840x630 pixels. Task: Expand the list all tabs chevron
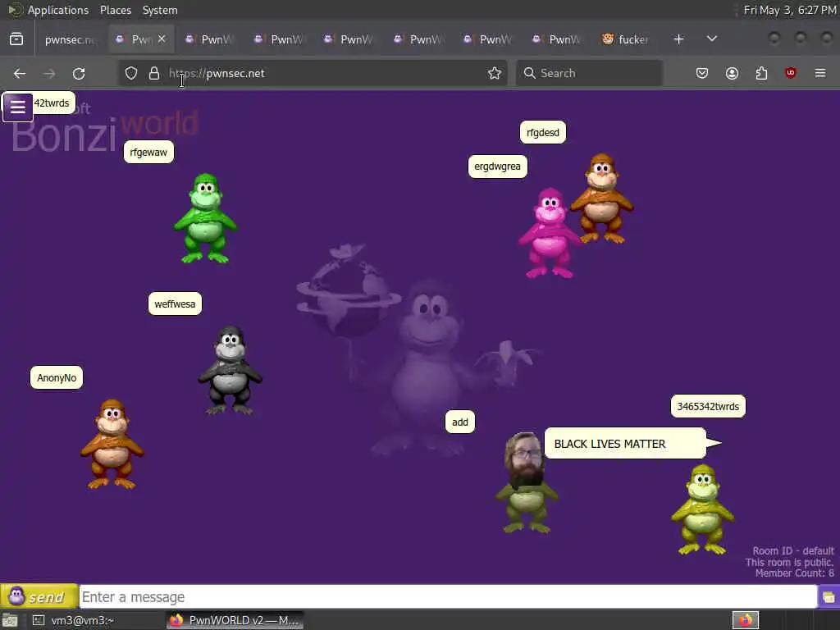coord(712,39)
